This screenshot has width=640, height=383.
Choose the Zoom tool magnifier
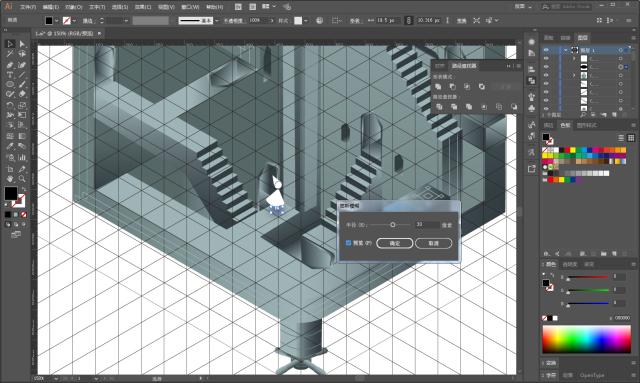point(22,179)
